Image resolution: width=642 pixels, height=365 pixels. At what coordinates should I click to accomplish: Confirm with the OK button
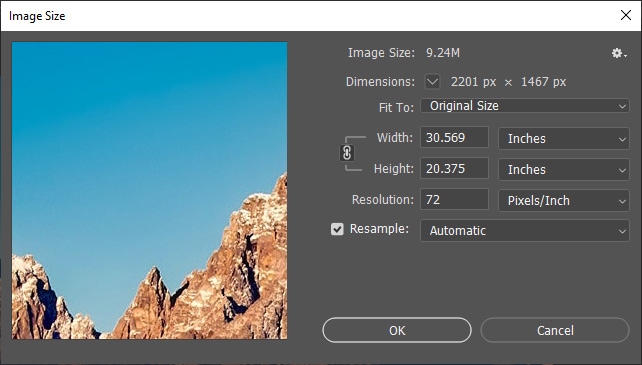(x=397, y=330)
